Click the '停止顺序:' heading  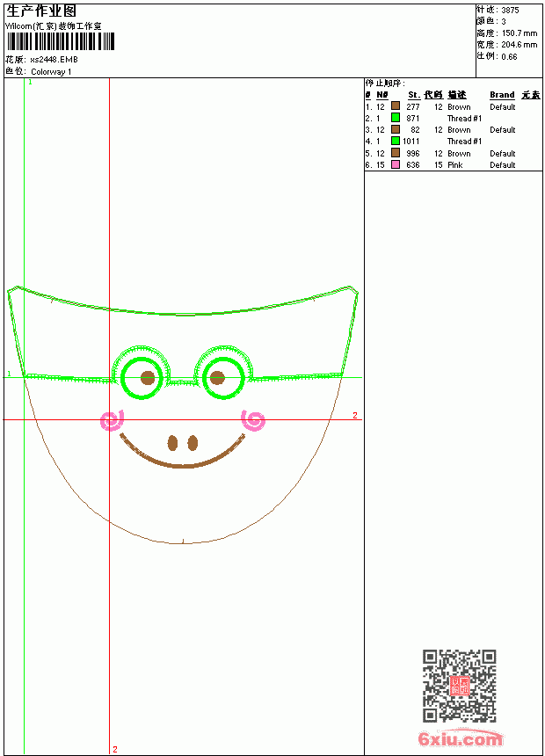pos(385,84)
